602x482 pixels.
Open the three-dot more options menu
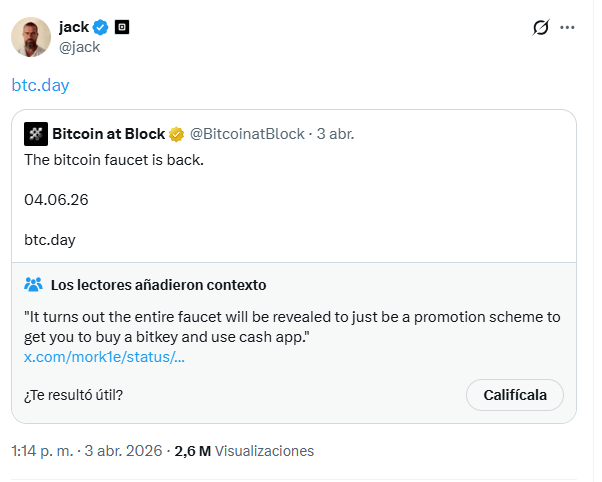(568, 28)
